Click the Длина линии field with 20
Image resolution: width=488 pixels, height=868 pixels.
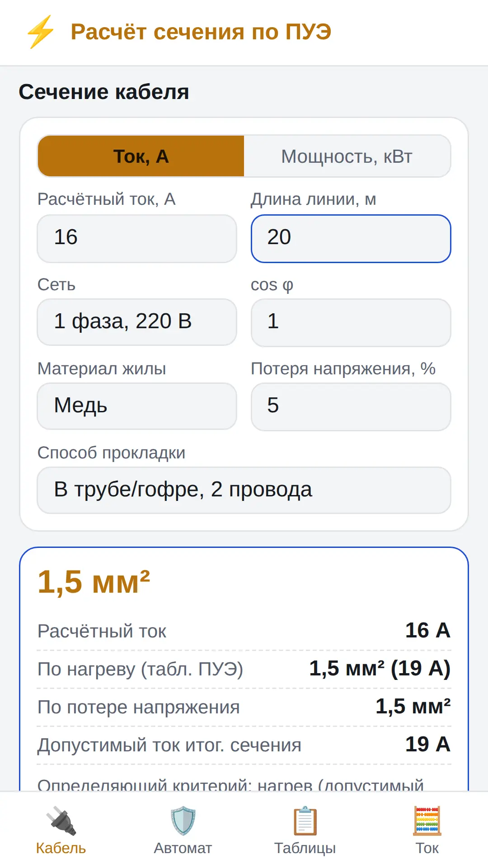[351, 238]
